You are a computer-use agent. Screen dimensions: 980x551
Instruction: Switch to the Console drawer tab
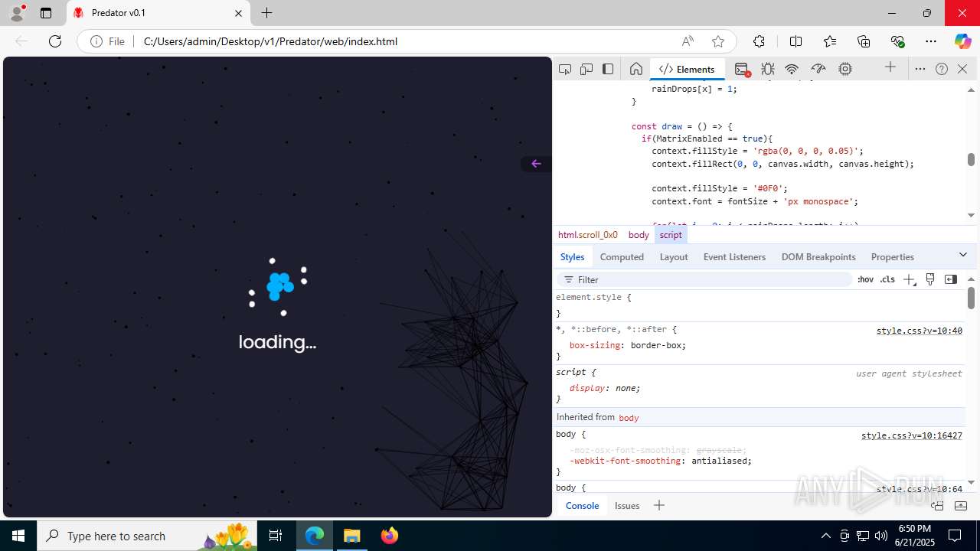(582, 505)
